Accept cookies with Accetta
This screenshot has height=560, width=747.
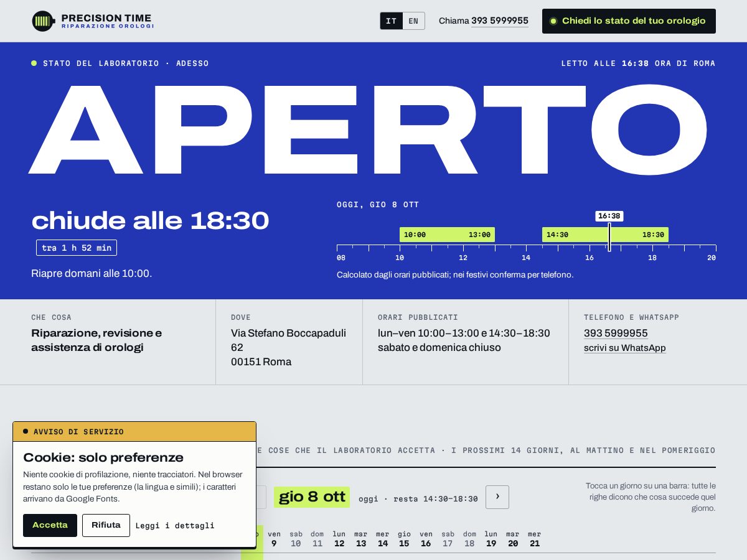pos(50,525)
